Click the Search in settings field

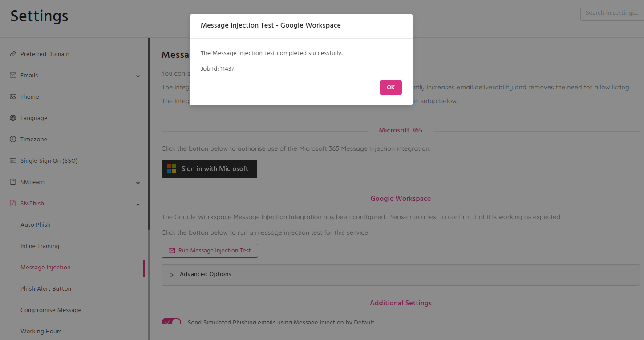[612, 13]
